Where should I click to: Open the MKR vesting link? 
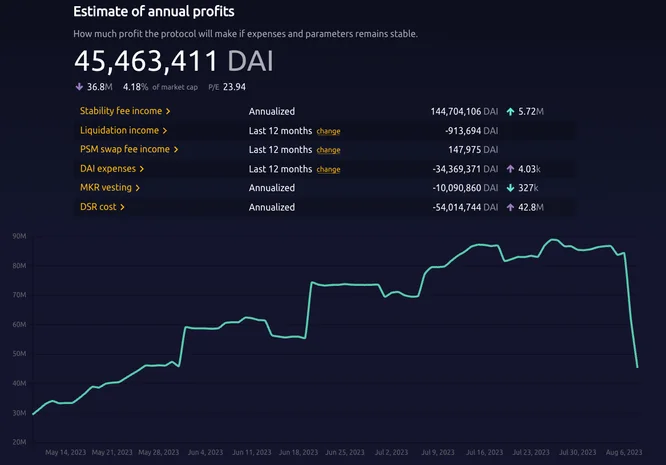pyautogui.click(x=110, y=188)
